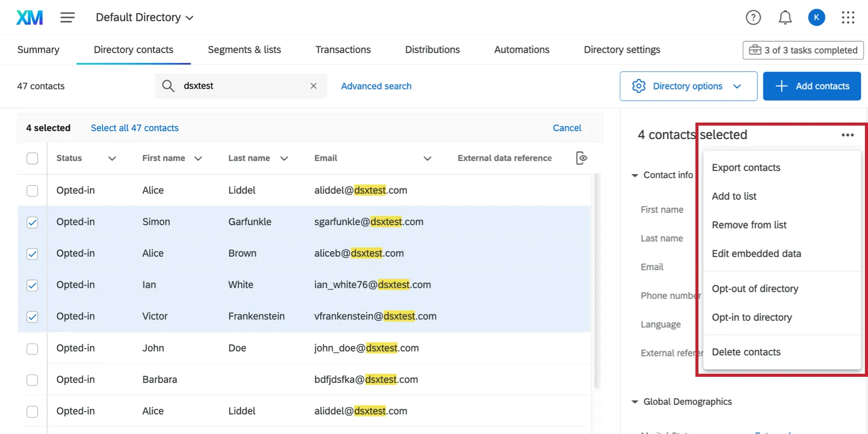Check the John Doe row checkbox
The width and height of the screenshot is (868, 434).
point(32,348)
